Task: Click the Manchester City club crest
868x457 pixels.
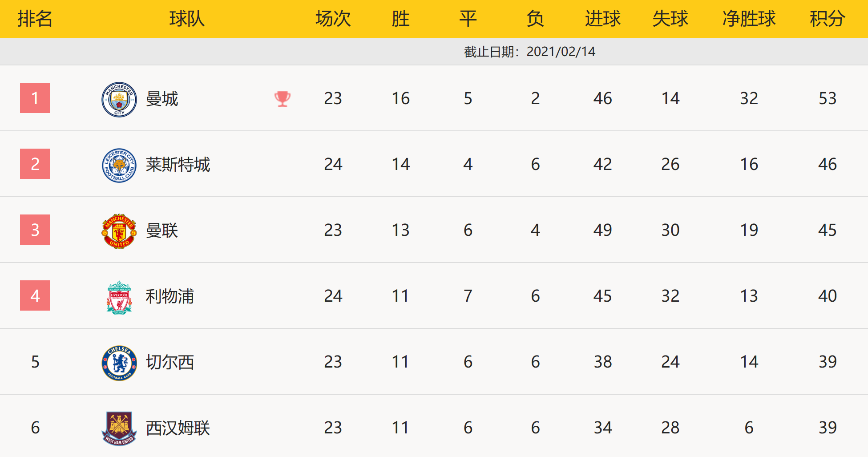Action: [119, 100]
